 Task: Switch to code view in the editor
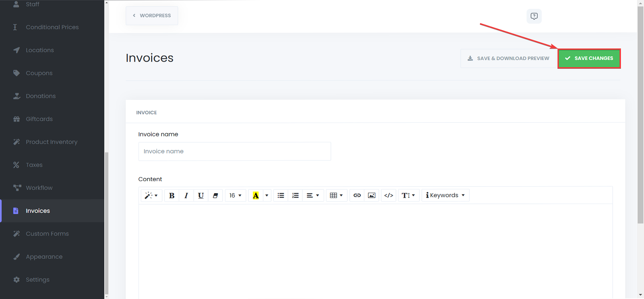[x=388, y=196]
